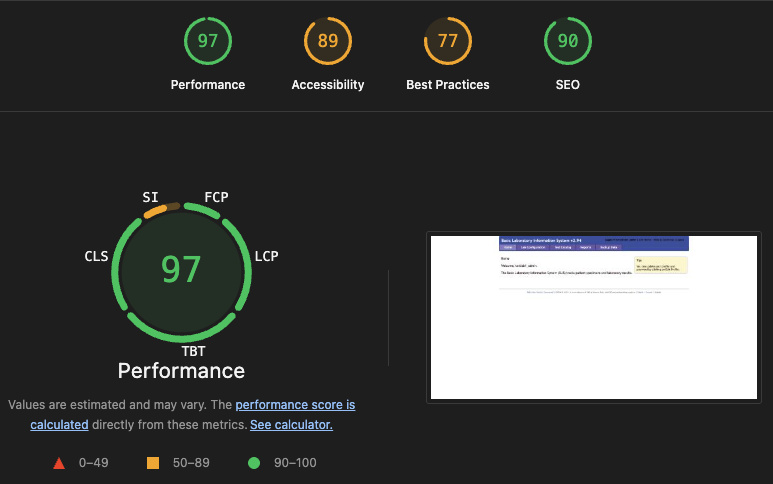Click the SEO category label
This screenshot has height=484, width=773.
(567, 85)
